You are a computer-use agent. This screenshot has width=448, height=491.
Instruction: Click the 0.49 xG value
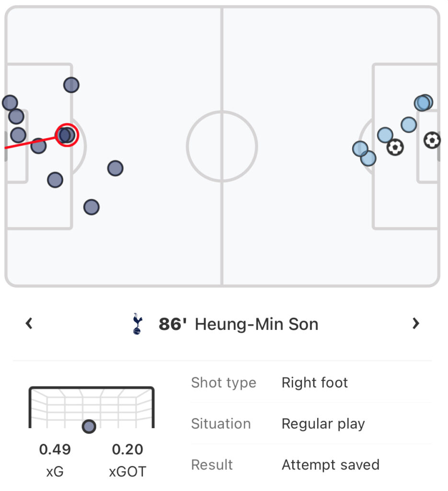pyautogui.click(x=55, y=449)
